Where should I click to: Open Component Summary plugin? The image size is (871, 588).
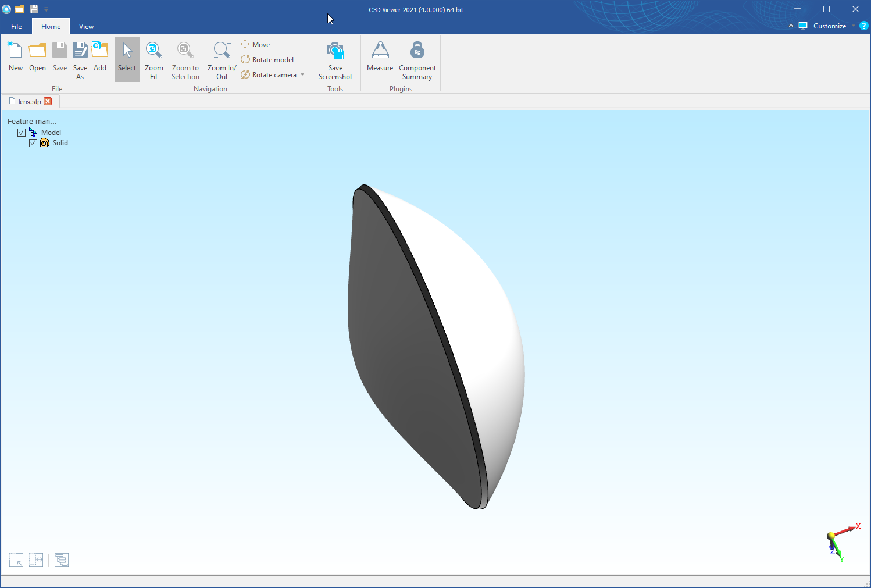[417, 59]
